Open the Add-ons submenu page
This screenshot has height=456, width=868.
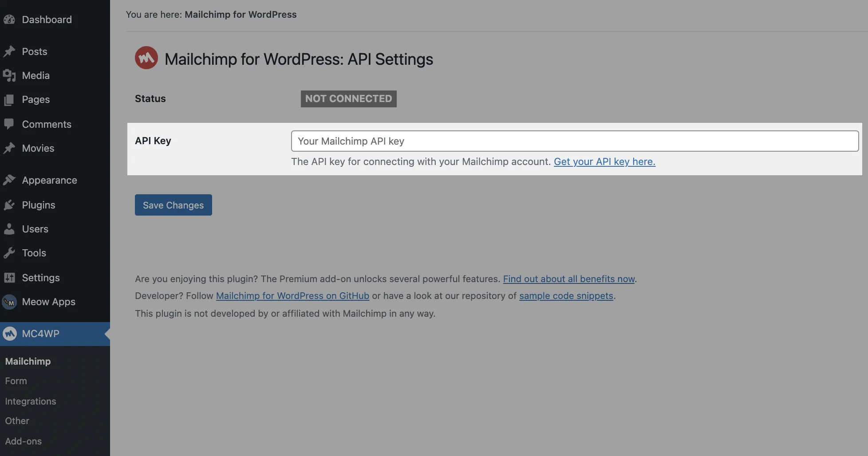click(x=24, y=441)
